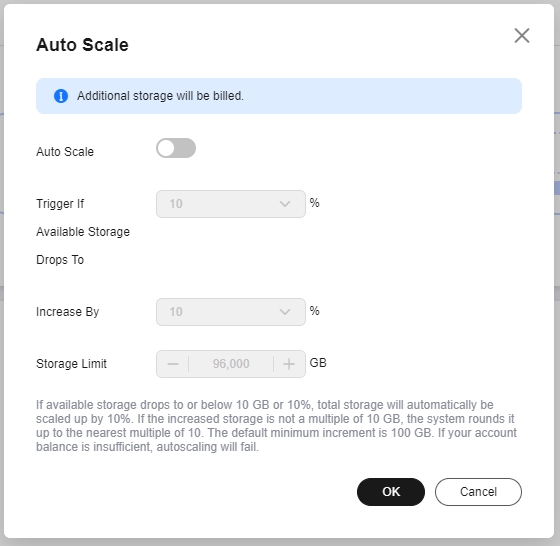Decrease Storage Limit with the minus icon
This screenshot has height=546, width=560.
pyautogui.click(x=173, y=364)
